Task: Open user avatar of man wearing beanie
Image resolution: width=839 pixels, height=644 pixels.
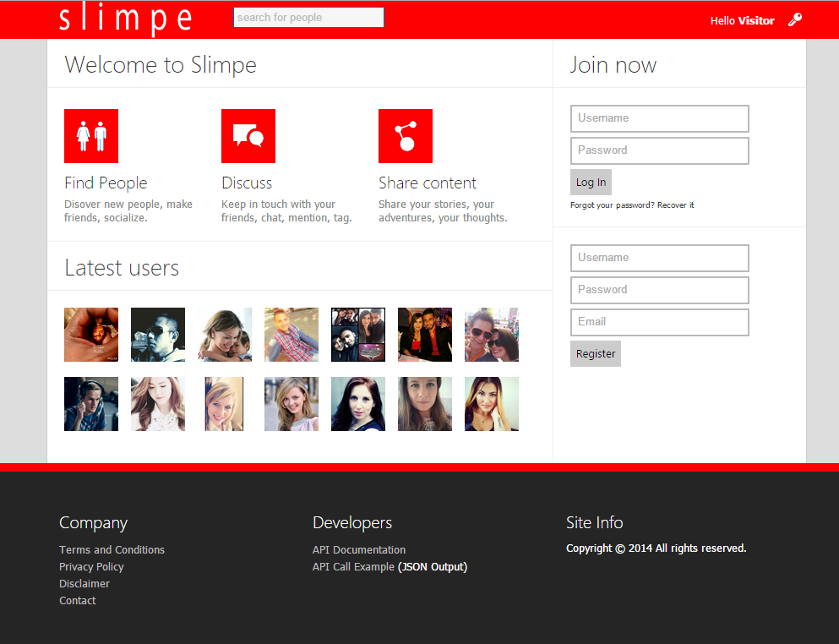Action: point(91,404)
